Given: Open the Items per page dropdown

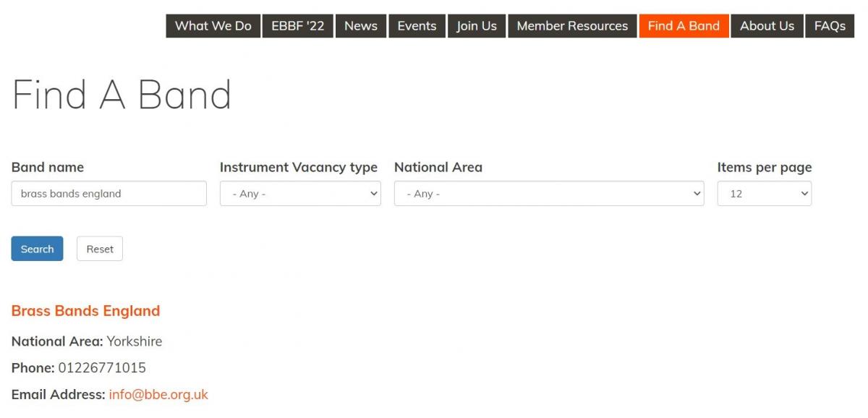Looking at the screenshot, I should pos(765,194).
